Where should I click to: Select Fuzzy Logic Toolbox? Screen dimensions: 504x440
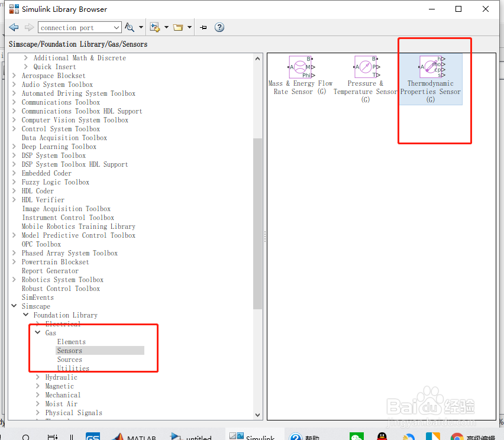click(x=55, y=182)
